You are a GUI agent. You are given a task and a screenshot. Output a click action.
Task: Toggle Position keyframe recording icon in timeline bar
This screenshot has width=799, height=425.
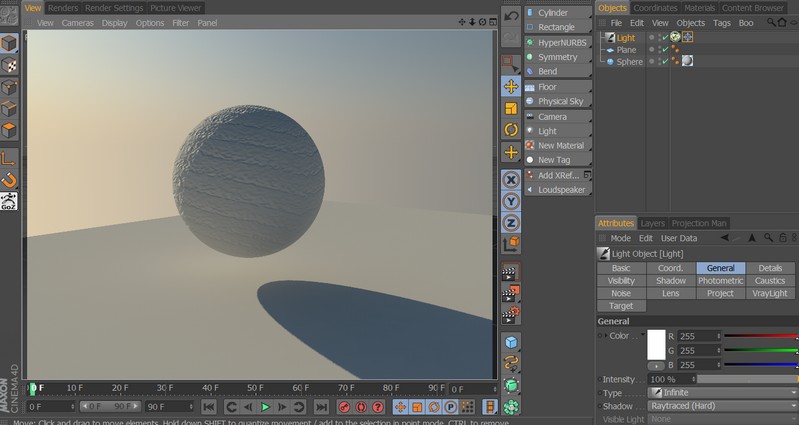click(x=401, y=407)
